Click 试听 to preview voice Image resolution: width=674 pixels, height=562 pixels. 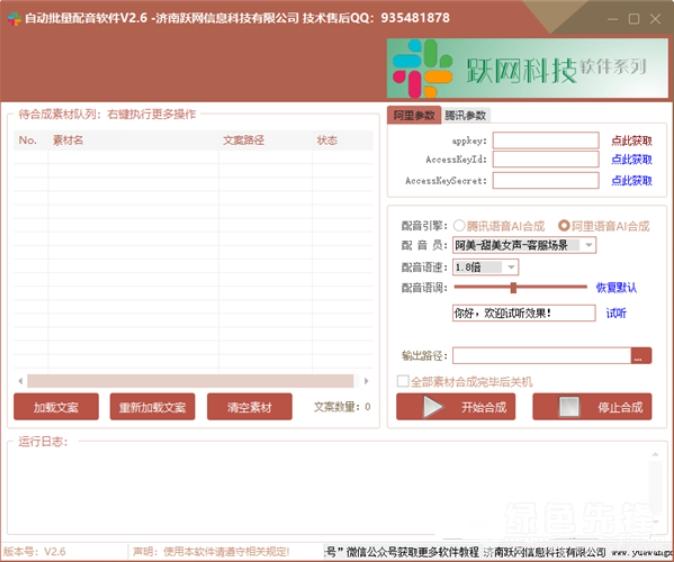click(x=616, y=313)
